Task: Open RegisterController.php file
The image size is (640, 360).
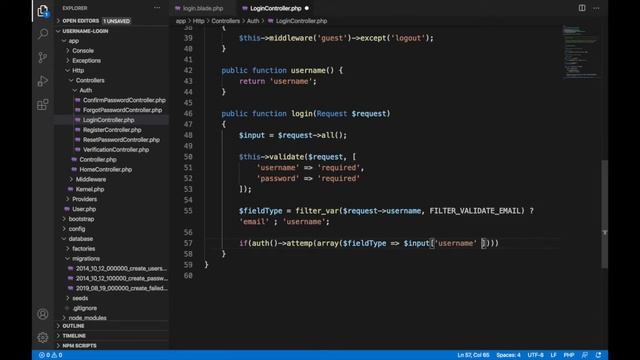Action: [x=111, y=130]
